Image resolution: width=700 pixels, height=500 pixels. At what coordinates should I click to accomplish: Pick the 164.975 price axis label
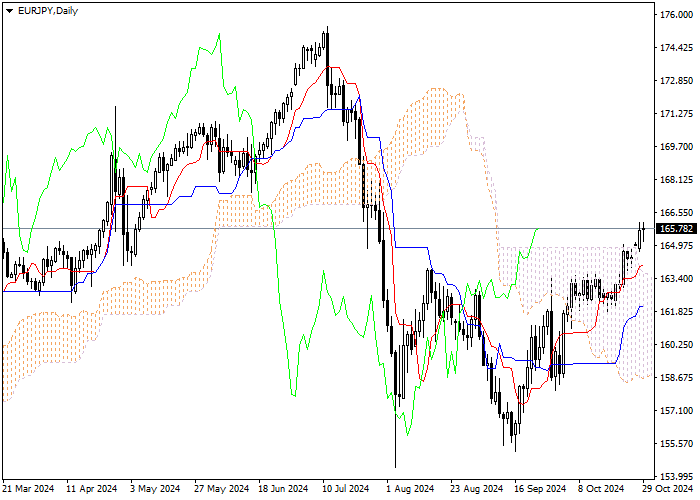(676, 246)
